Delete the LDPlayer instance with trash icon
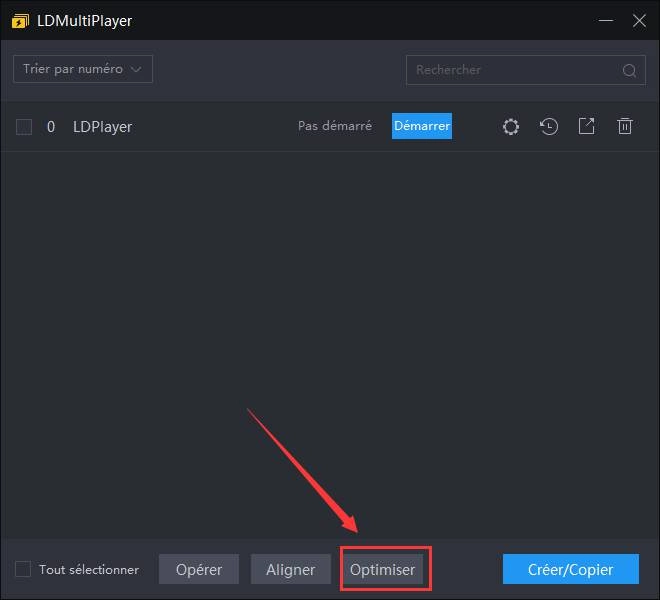 click(x=625, y=126)
